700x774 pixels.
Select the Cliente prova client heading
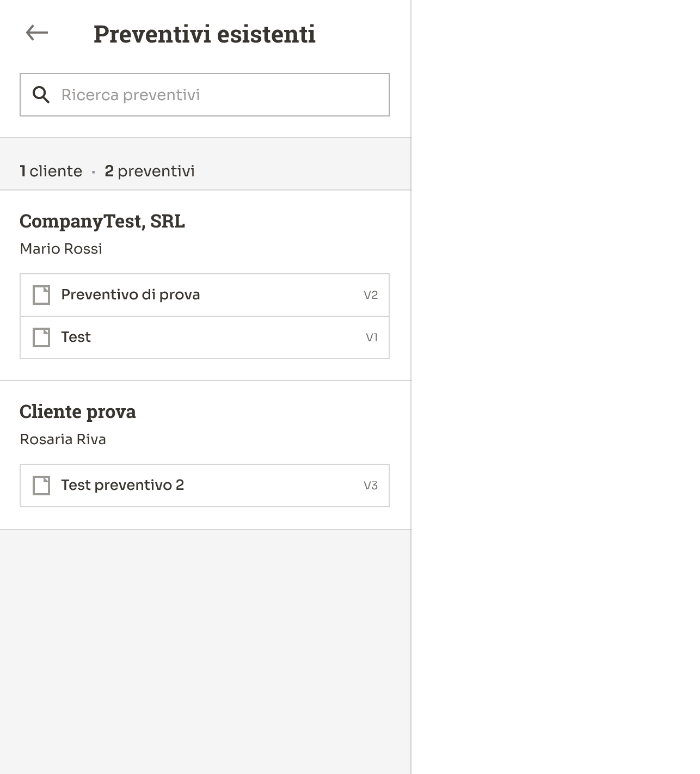tap(78, 411)
